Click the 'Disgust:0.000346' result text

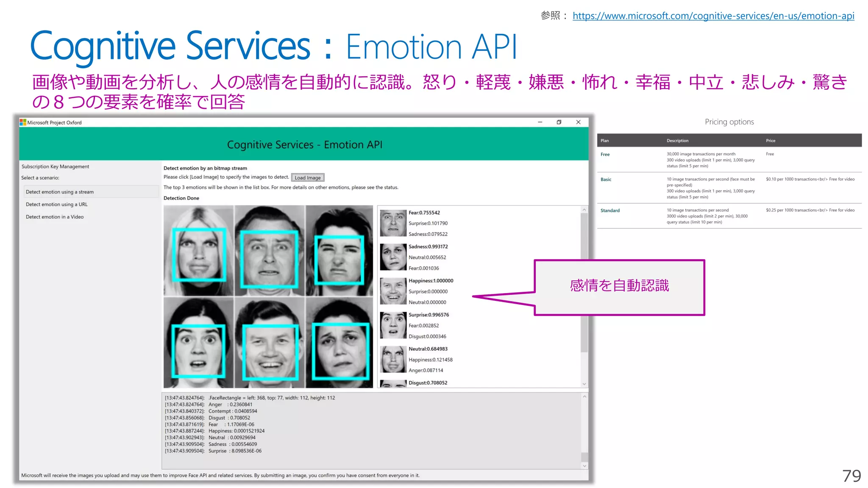click(427, 336)
